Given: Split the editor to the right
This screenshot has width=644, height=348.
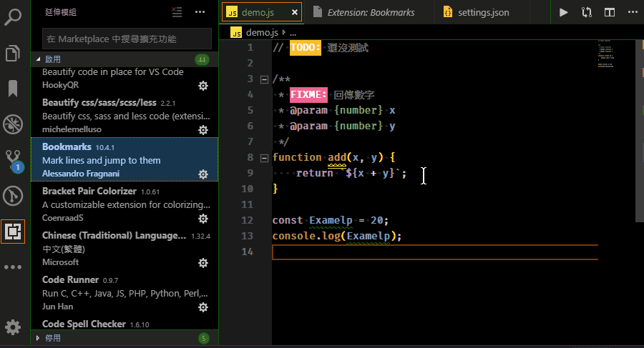Looking at the screenshot, I should pos(610,12).
